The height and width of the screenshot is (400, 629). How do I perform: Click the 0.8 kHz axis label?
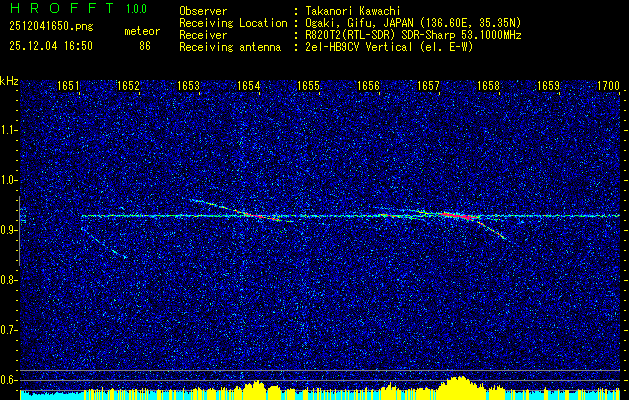(9, 280)
